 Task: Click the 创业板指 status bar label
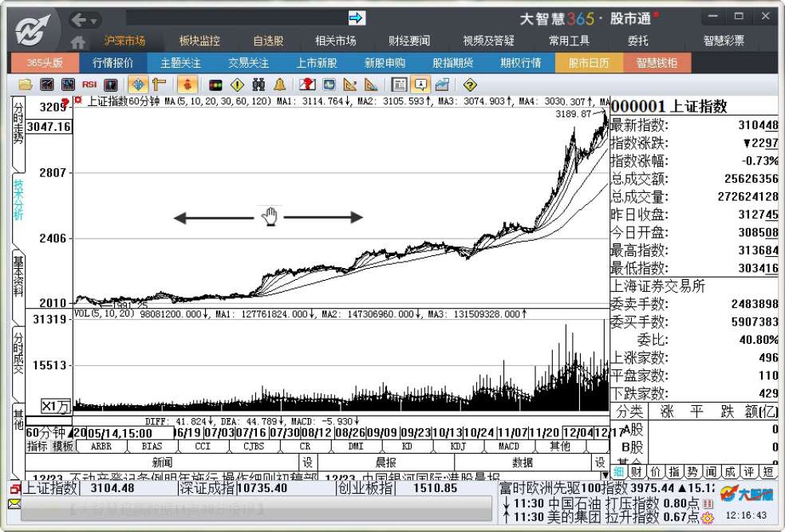coord(366,487)
